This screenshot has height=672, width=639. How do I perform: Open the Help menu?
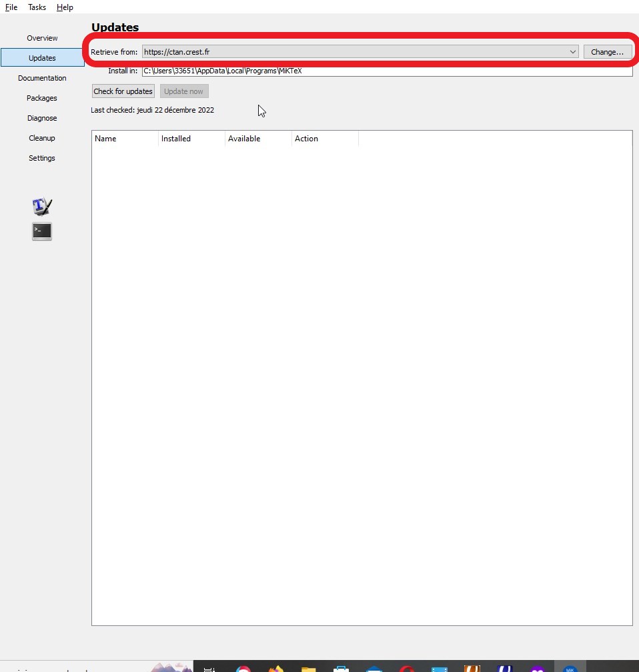65,7
